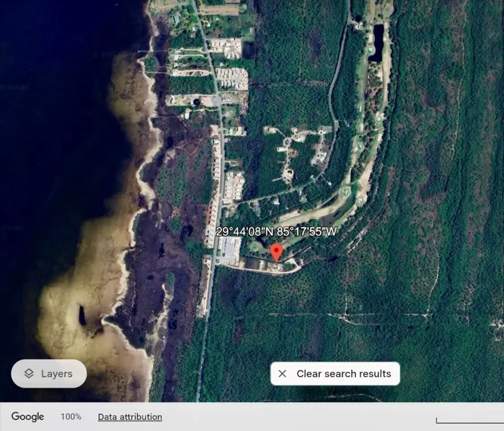Click the stacked Layers icon
The width and height of the screenshot is (504, 431).
(29, 374)
